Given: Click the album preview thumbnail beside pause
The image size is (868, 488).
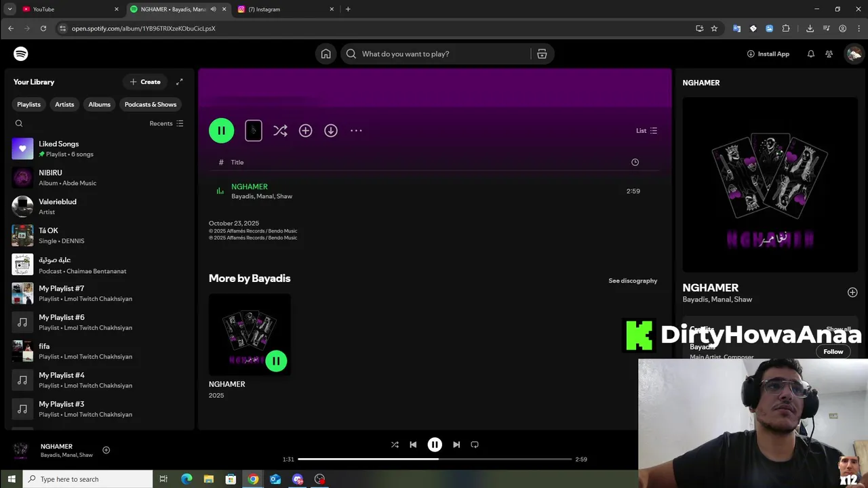Looking at the screenshot, I should pos(254,131).
